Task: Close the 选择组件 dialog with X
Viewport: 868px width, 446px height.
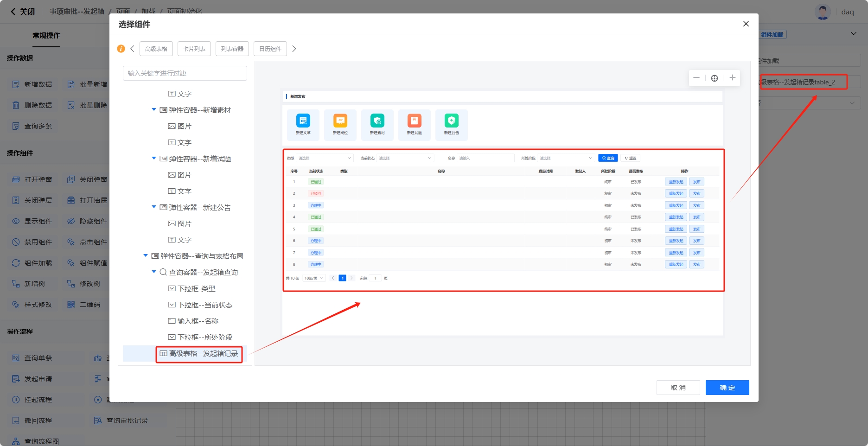Action: (746, 24)
